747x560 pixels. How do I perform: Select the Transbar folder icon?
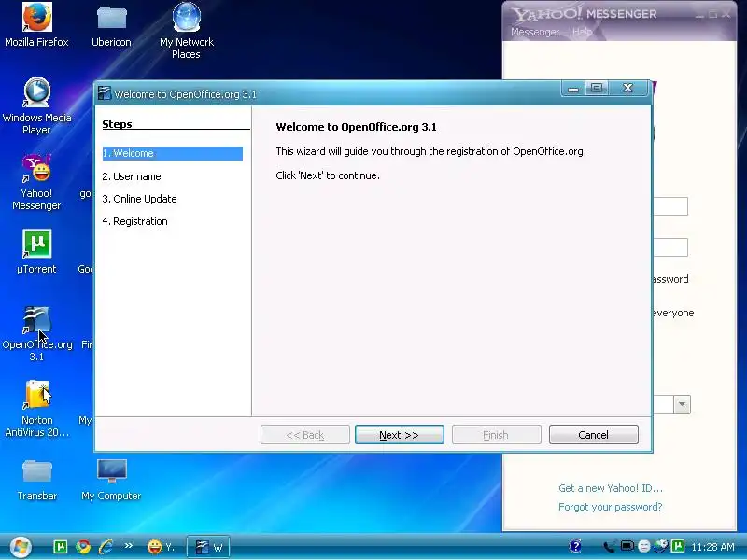(36, 480)
